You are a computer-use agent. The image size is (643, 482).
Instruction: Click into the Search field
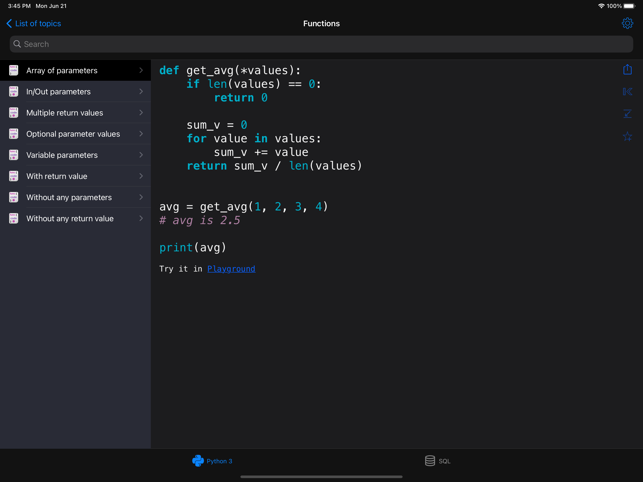pos(321,44)
